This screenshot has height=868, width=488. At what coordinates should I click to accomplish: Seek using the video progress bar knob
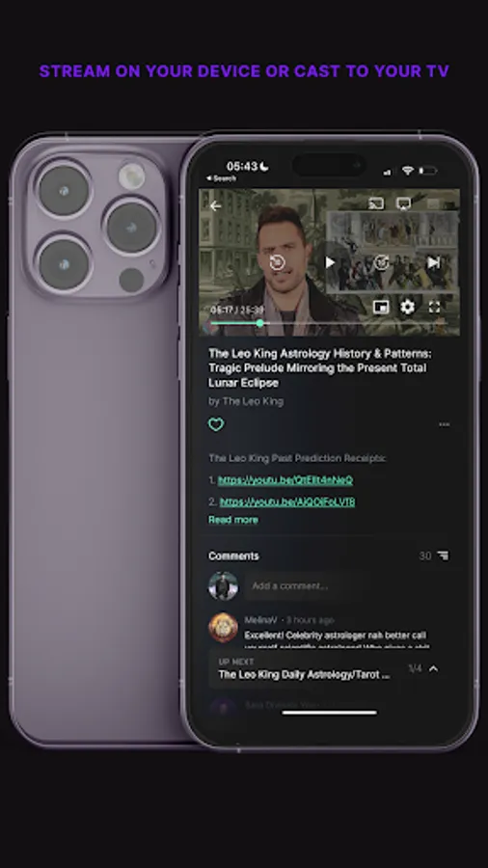tap(259, 323)
